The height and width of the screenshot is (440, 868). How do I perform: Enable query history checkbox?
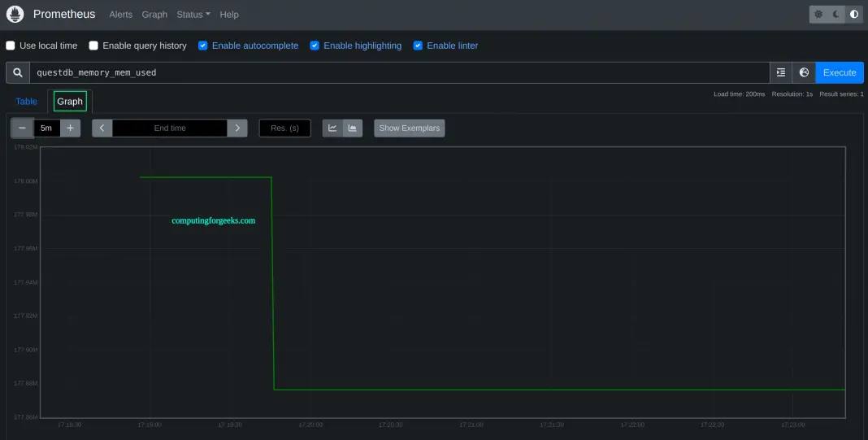94,46
